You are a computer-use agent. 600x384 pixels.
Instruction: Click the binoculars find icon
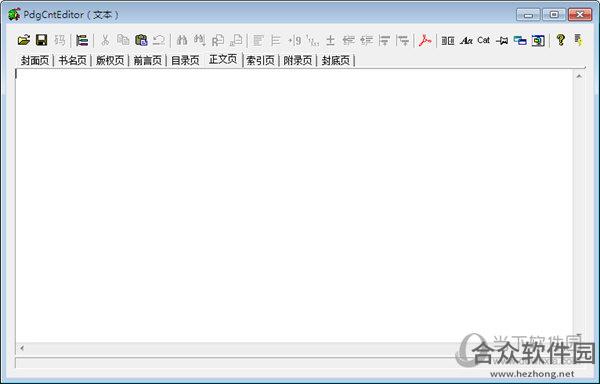click(182, 40)
